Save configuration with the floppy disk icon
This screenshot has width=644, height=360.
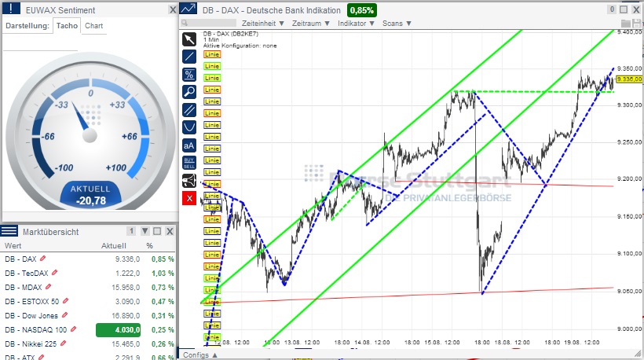[637, 24]
